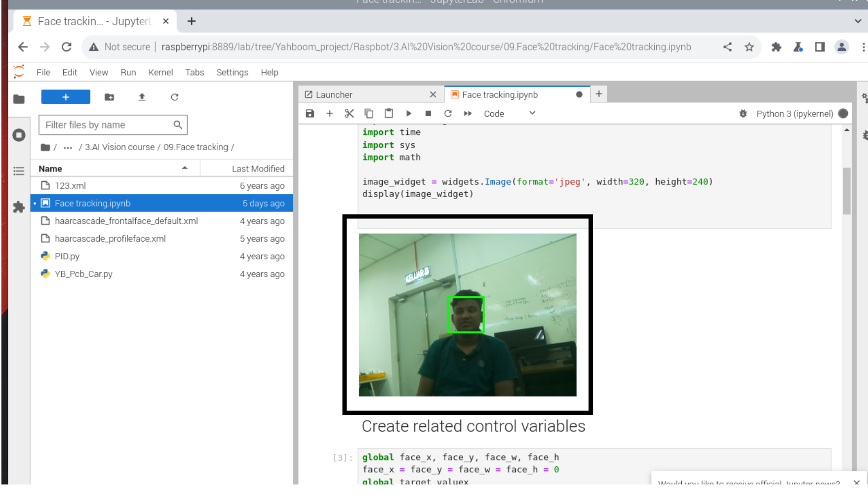Bookmark the current page in Chromium

749,47
